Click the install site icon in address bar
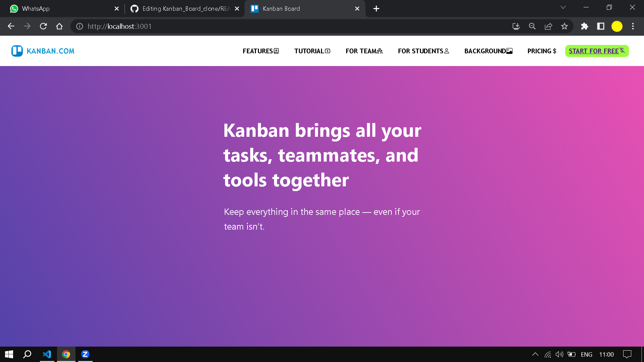 tap(516, 26)
